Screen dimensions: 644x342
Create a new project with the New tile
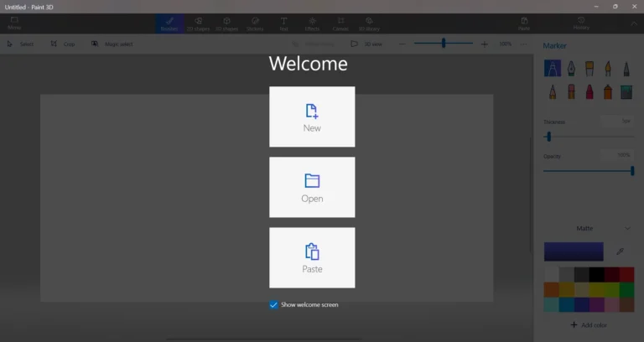click(312, 117)
